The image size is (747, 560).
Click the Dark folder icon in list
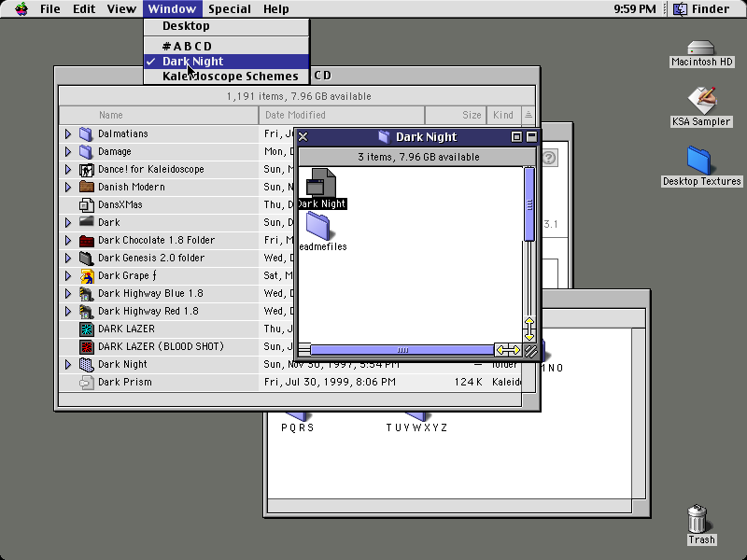pyautogui.click(x=86, y=221)
